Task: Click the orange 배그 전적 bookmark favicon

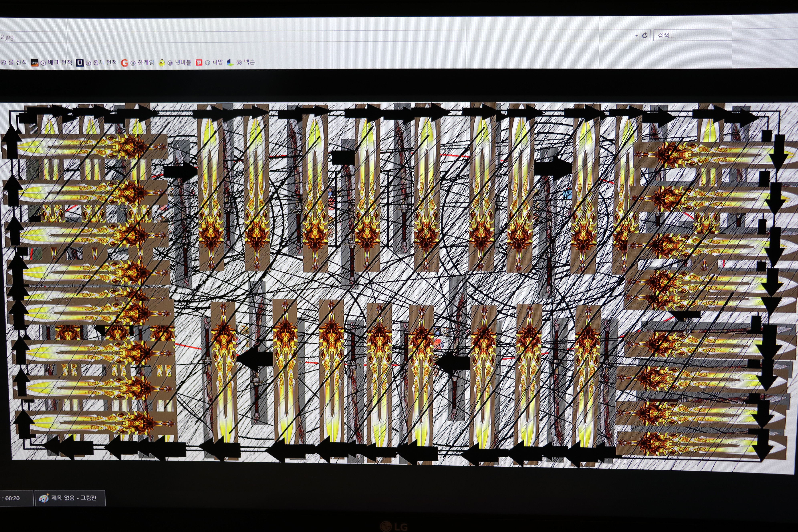Action: 35,63
